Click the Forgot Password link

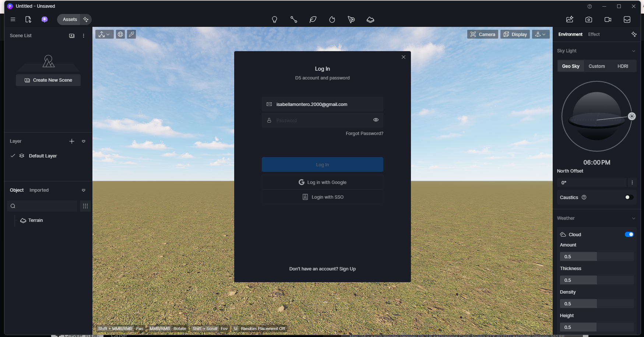point(364,134)
